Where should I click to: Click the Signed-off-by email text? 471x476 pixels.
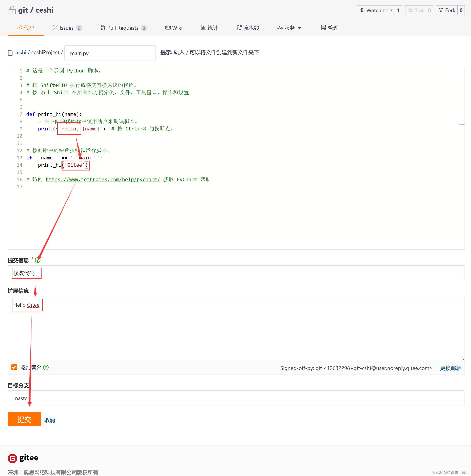[356, 368]
